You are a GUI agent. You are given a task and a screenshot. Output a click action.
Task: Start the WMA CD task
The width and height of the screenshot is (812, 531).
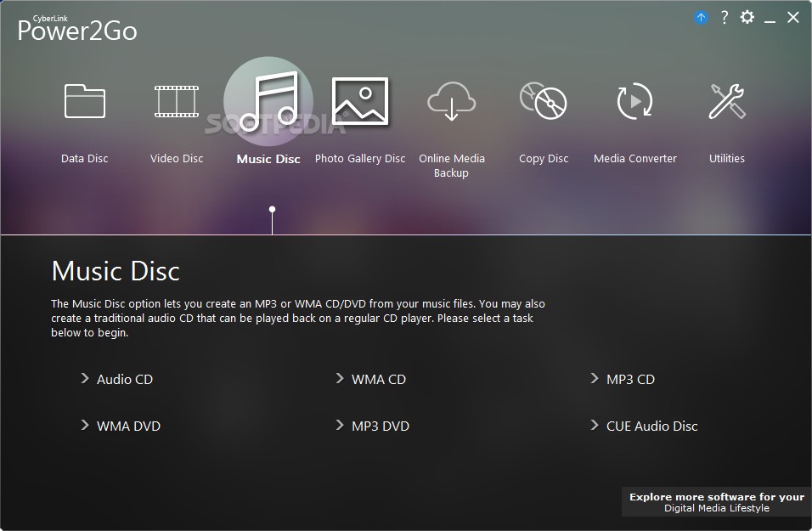pyautogui.click(x=378, y=379)
